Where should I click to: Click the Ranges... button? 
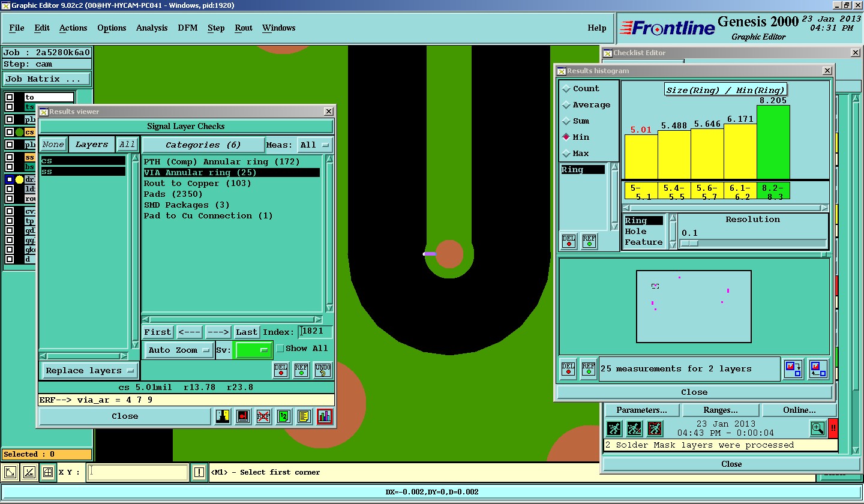[x=721, y=410]
